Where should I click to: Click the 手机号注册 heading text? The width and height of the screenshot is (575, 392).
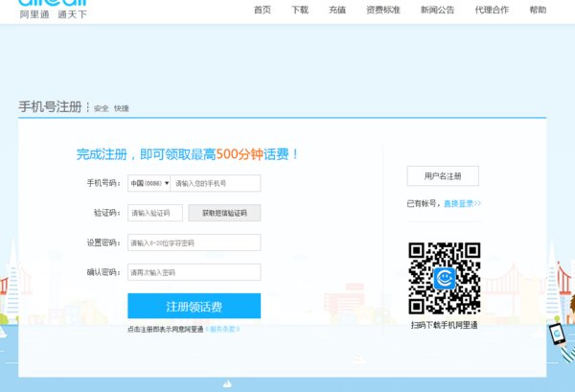[50, 106]
